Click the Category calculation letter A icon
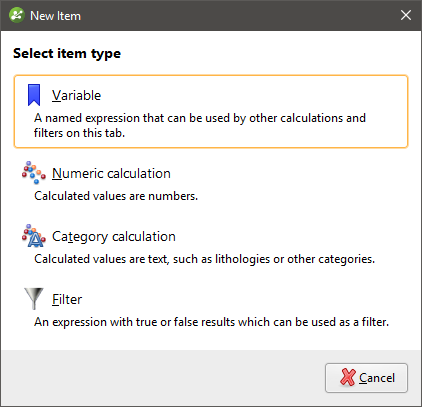Screen dimensions: 422x407 (x=34, y=236)
